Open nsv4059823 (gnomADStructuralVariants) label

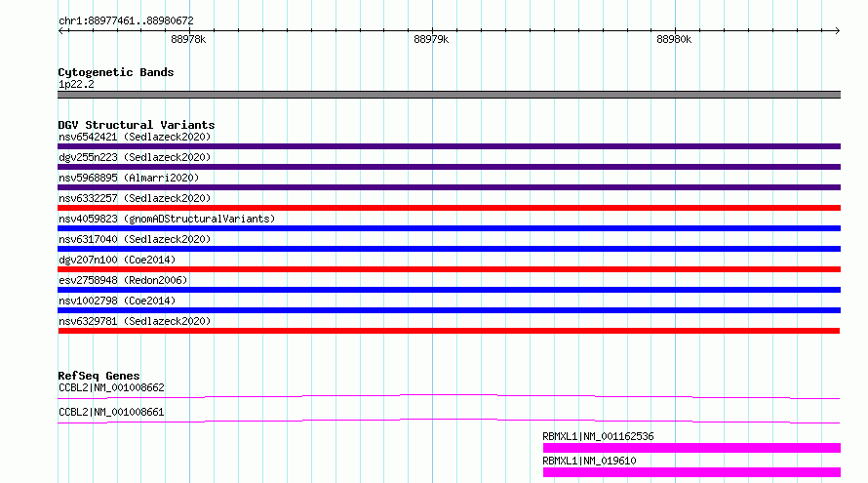pos(167,219)
